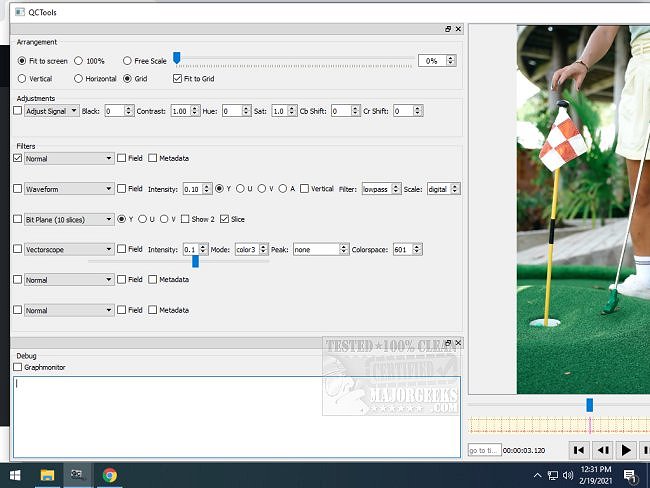Open the Waveform filter dropdown
Viewport: 650px width, 488px height.
pos(69,188)
